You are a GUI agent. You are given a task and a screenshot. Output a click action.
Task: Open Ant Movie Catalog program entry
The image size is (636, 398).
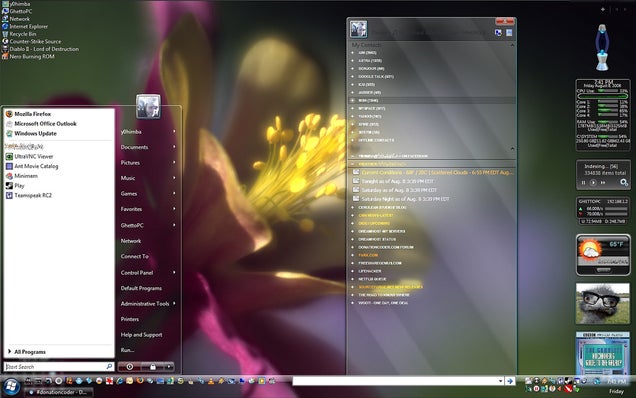click(x=36, y=166)
